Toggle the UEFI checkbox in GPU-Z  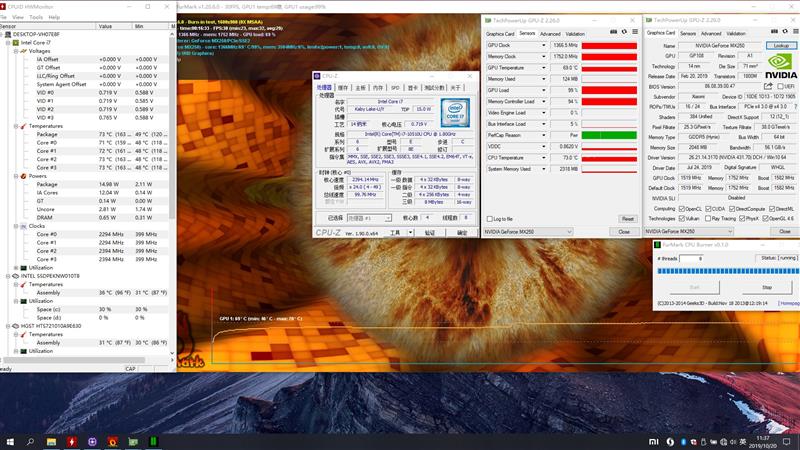[x=780, y=87]
